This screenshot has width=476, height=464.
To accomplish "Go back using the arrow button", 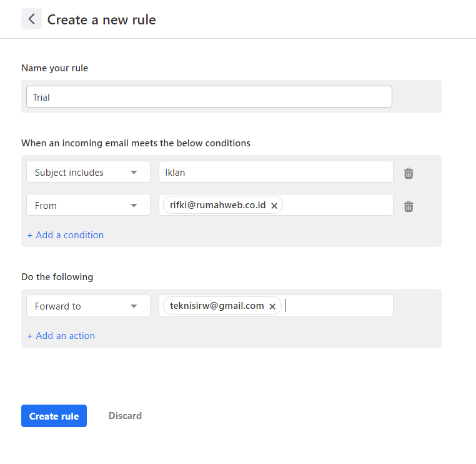I will pyautogui.click(x=31, y=19).
